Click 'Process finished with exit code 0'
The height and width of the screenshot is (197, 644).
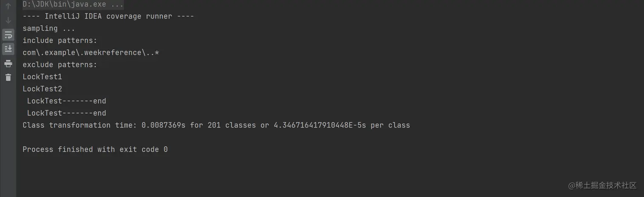tap(95, 149)
